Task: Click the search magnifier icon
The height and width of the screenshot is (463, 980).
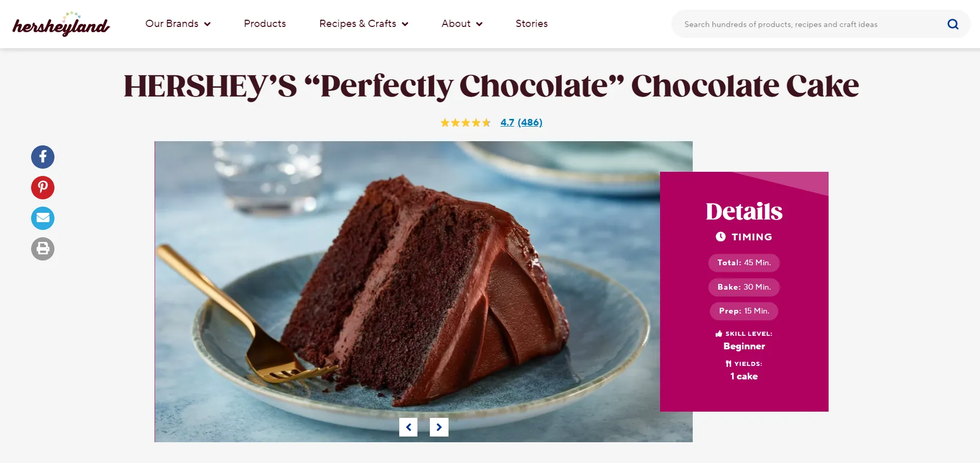Action: pos(953,24)
